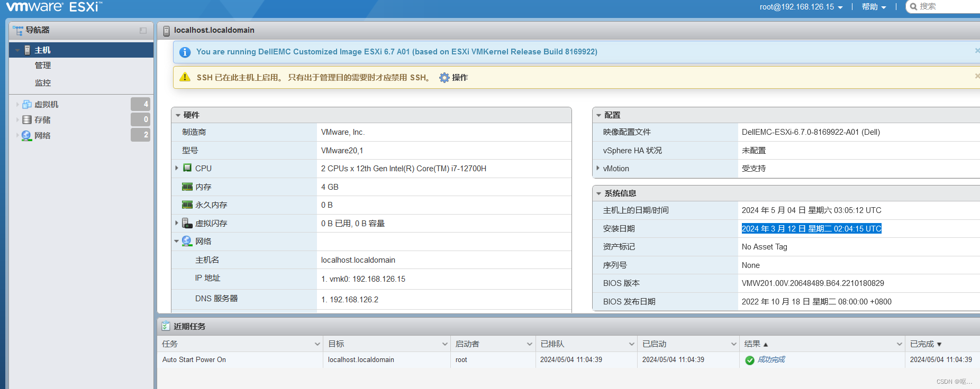
Task: Select Networking in navigator
Action: click(42, 136)
